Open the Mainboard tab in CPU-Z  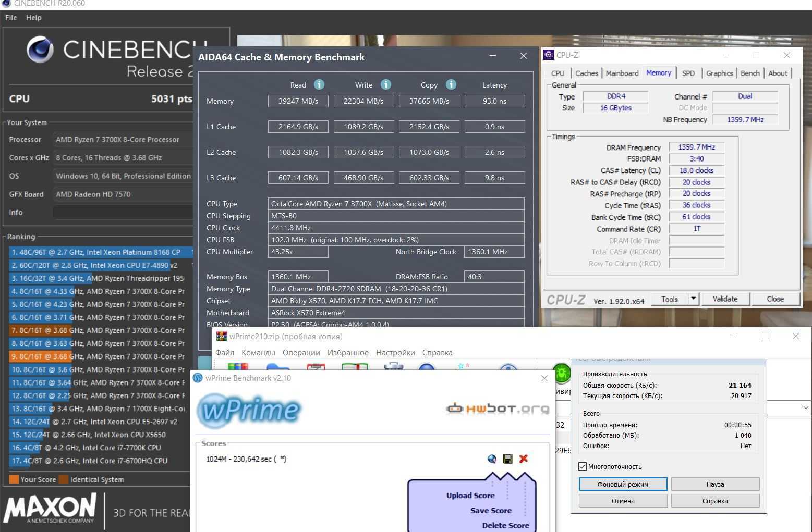coord(622,73)
